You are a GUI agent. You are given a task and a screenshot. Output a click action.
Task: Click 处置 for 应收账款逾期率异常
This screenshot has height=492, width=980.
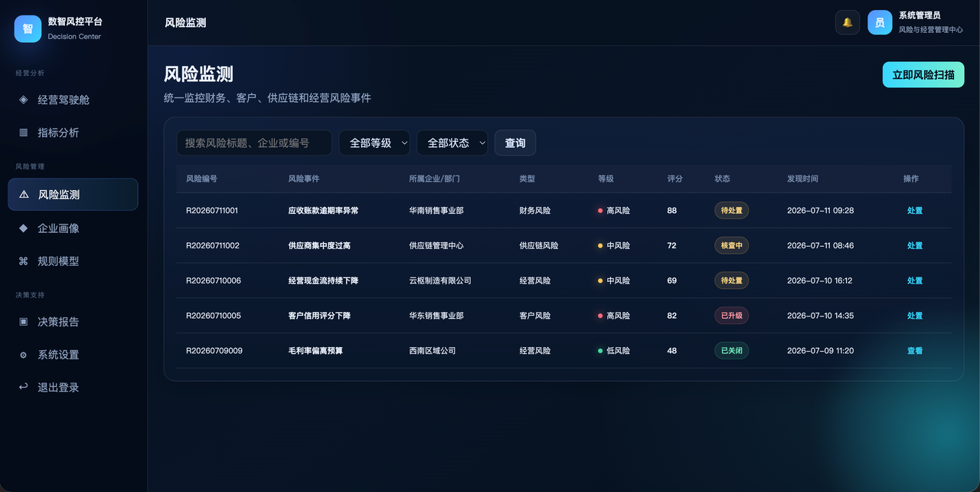(x=915, y=210)
